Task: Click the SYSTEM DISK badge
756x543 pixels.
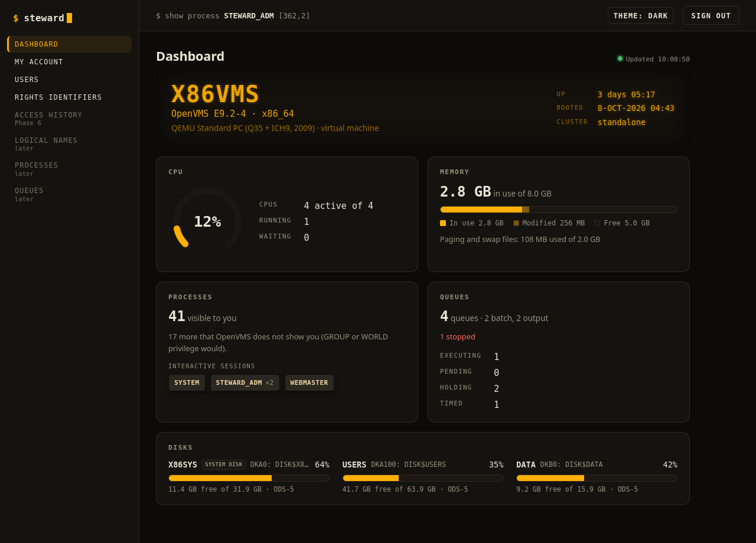Action: point(224,465)
